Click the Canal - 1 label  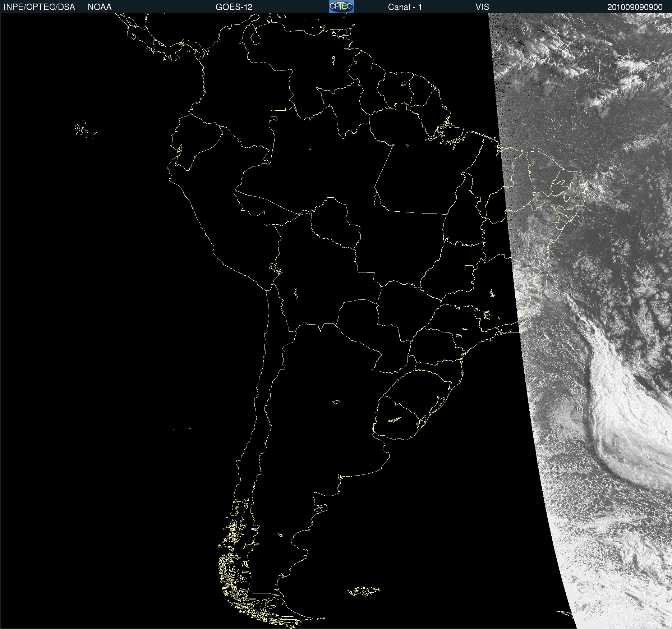pos(405,7)
